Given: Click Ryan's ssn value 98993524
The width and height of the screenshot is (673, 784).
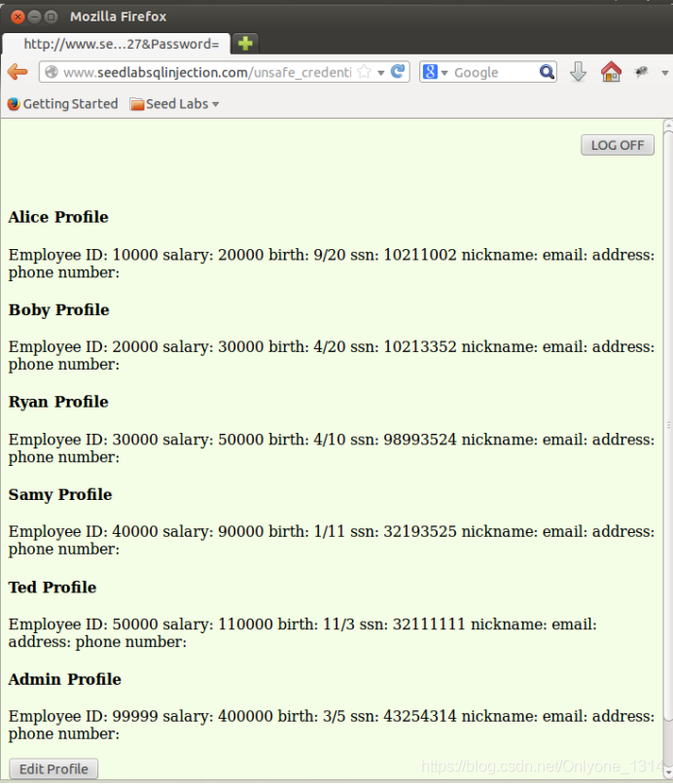Looking at the screenshot, I should point(420,439).
